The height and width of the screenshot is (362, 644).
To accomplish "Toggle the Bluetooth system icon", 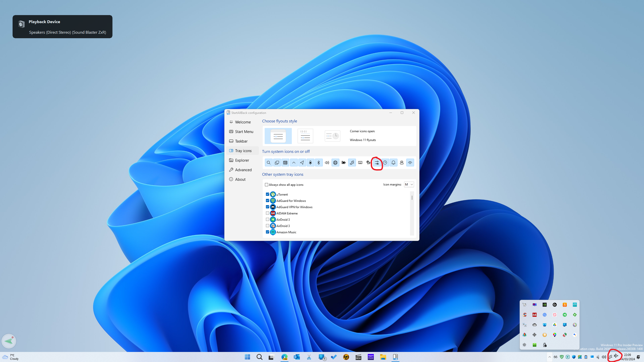I will click(x=319, y=163).
